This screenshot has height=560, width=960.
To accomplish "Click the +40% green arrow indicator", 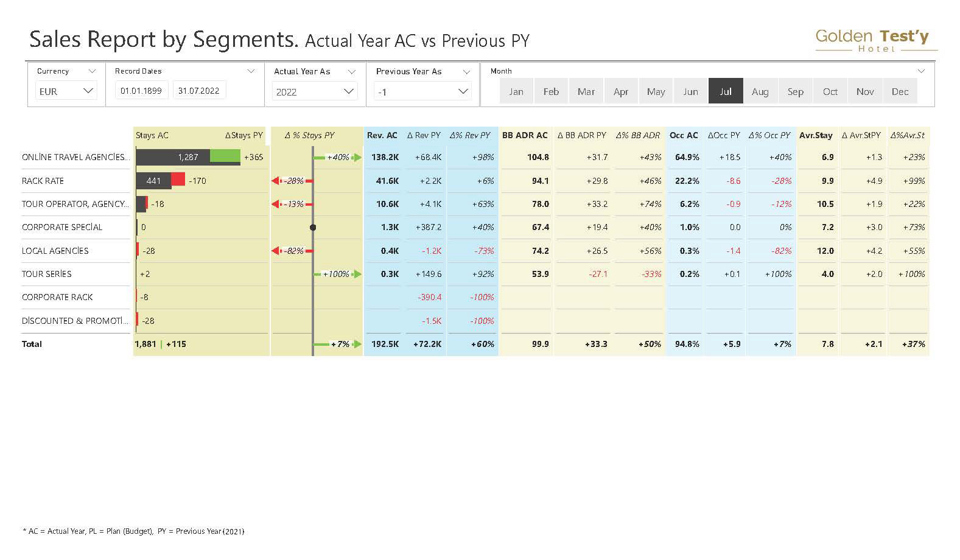I will pos(338,157).
